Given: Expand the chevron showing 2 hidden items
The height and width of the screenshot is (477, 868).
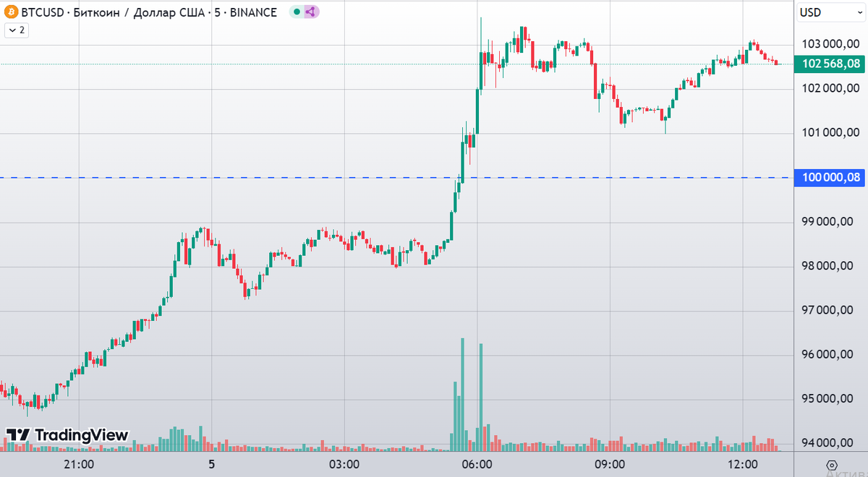Looking at the screenshot, I should pyautogui.click(x=16, y=30).
